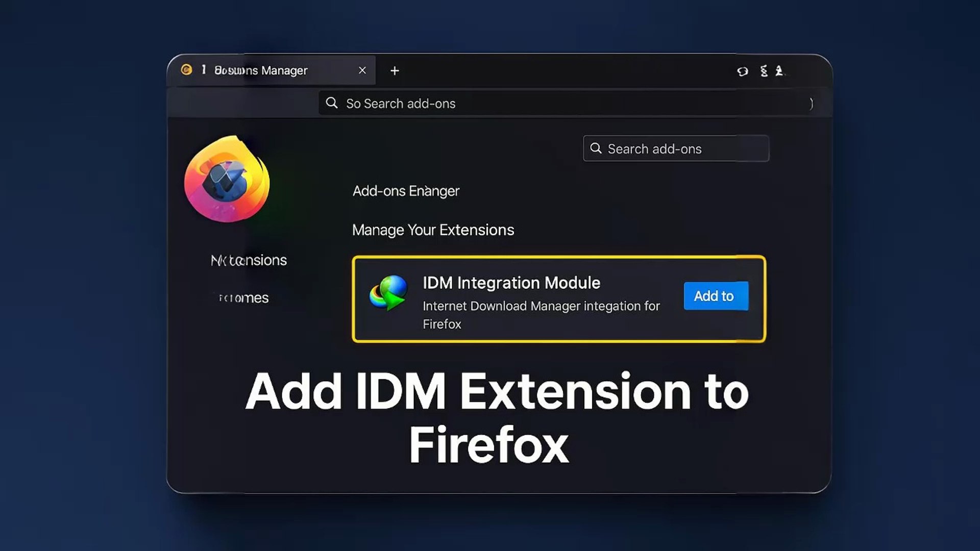Click the rightmost person icon in the tab bar
Viewport: 980px width, 551px height.
tap(779, 71)
